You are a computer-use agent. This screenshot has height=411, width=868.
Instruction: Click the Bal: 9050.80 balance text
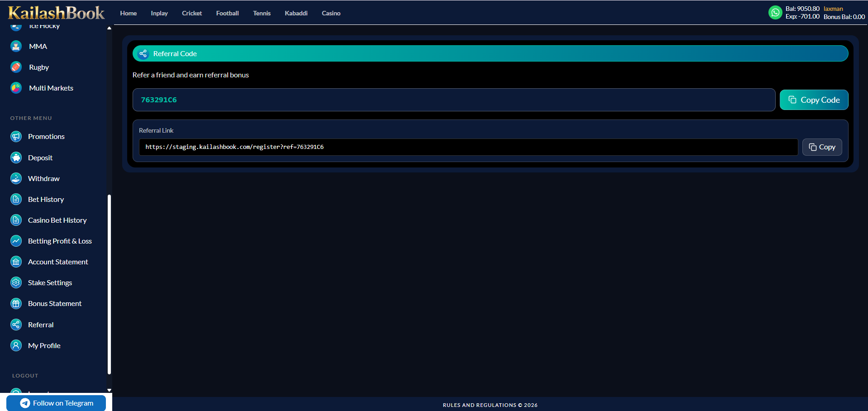coord(802,9)
